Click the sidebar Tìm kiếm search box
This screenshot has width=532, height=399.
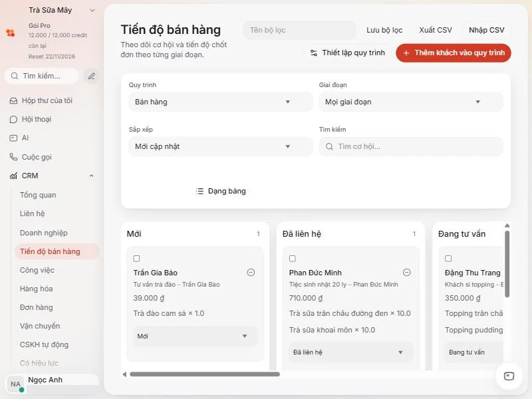pos(41,76)
